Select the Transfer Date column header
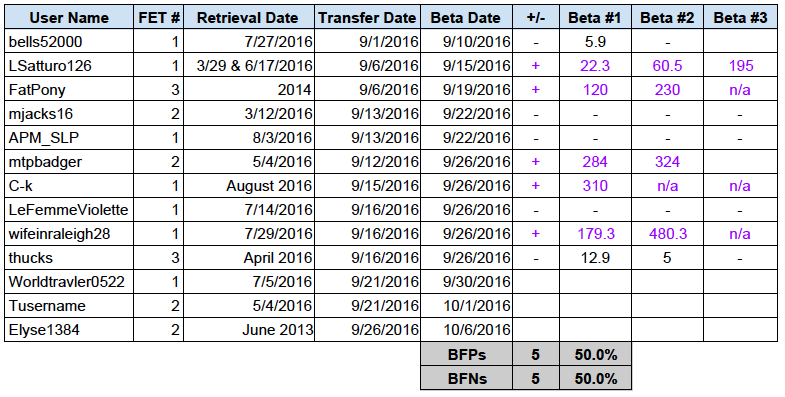 coord(367,18)
